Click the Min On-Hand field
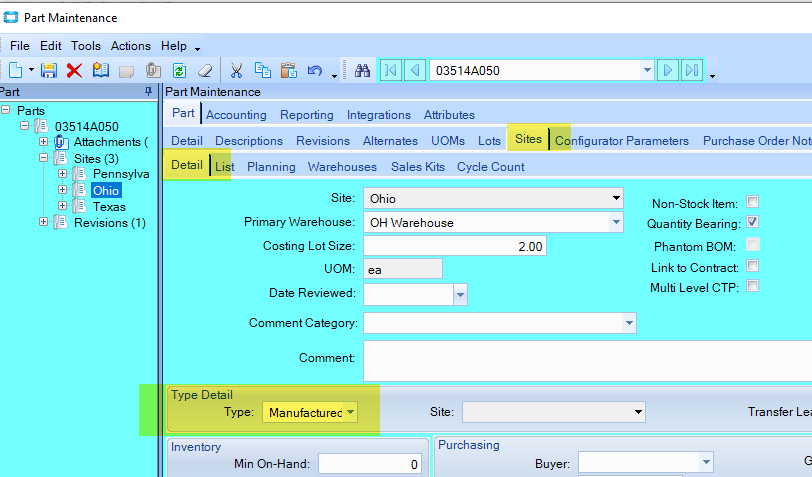Viewport: 812px width, 477px height. point(370,464)
